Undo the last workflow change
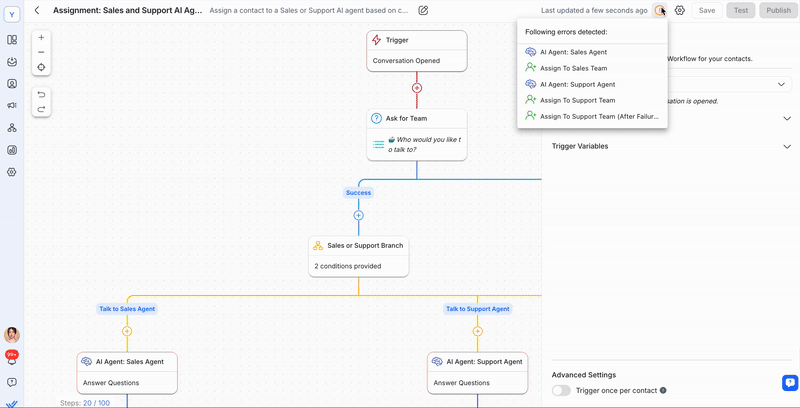Viewport: 800px width, 408px height. (41, 94)
